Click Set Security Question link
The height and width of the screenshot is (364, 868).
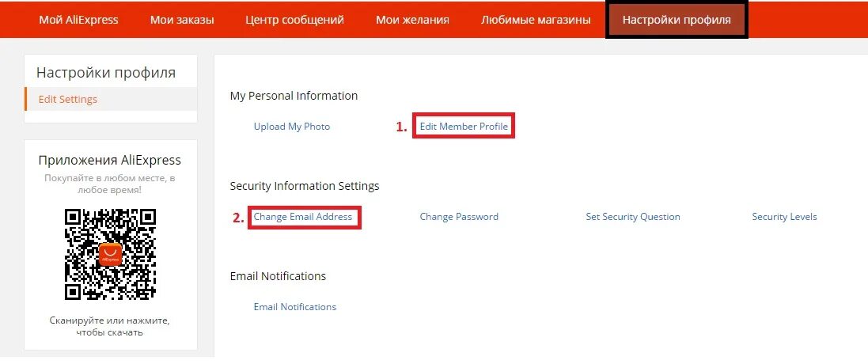pyautogui.click(x=633, y=217)
